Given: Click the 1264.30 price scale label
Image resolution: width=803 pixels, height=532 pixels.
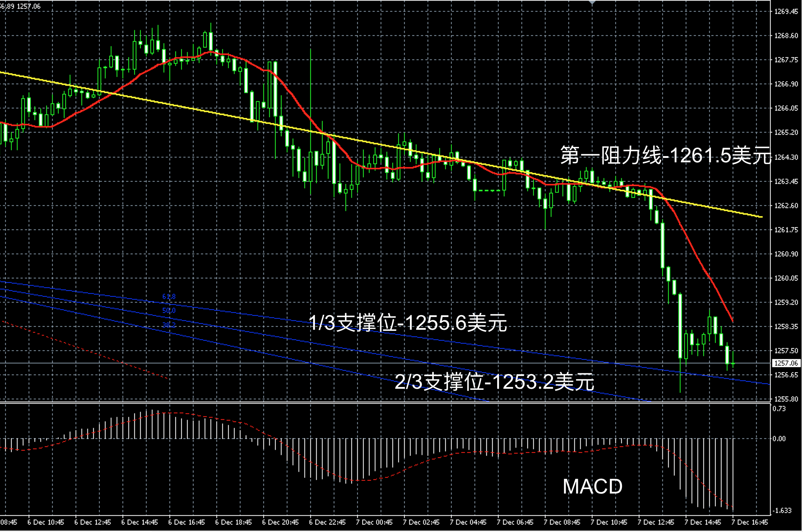Looking at the screenshot, I should [x=786, y=157].
